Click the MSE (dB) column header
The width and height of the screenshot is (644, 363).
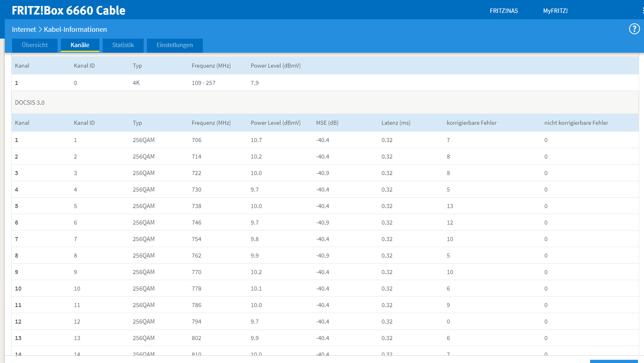[x=327, y=123]
